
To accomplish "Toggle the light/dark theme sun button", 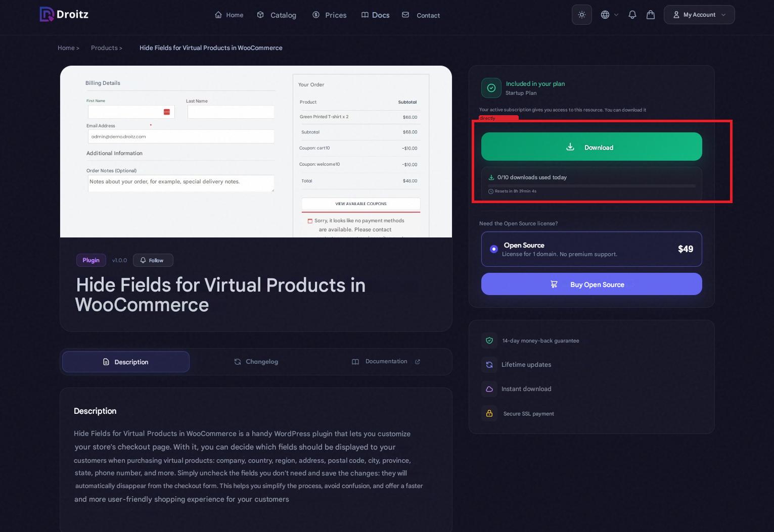I will 581,15.
